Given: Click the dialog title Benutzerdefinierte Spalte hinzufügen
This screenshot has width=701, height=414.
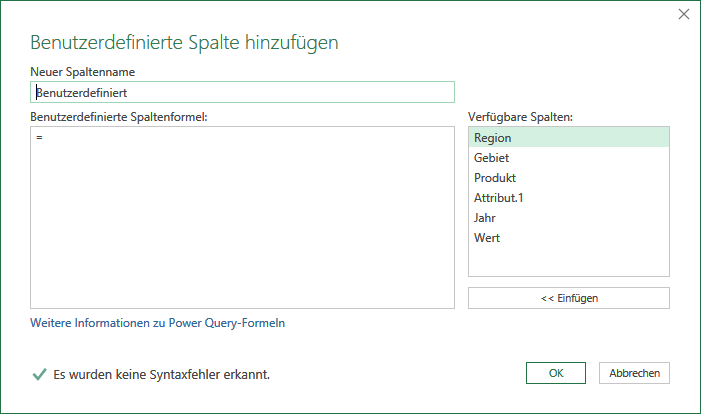Looking at the screenshot, I should pos(184,42).
